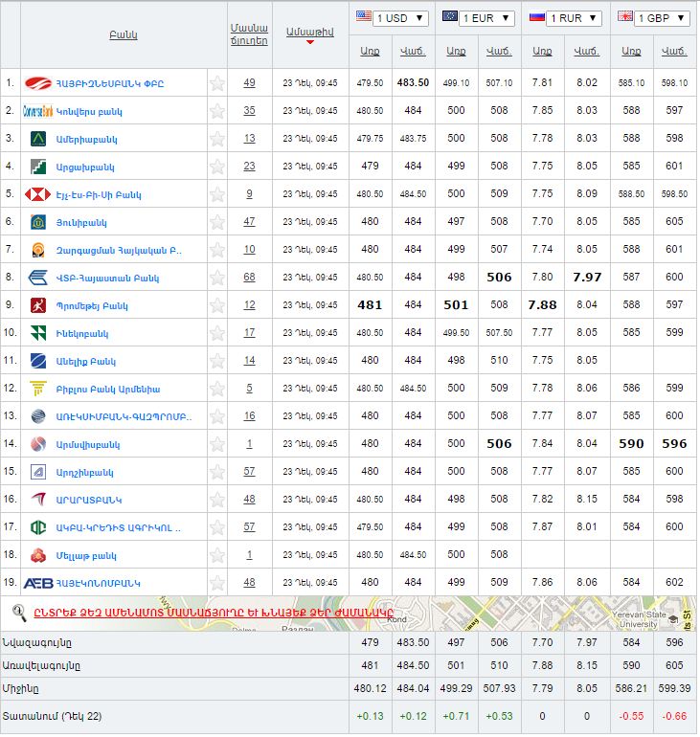
Task: Click the magnifier icon in the map banner
Action: pyautogui.click(x=18, y=612)
